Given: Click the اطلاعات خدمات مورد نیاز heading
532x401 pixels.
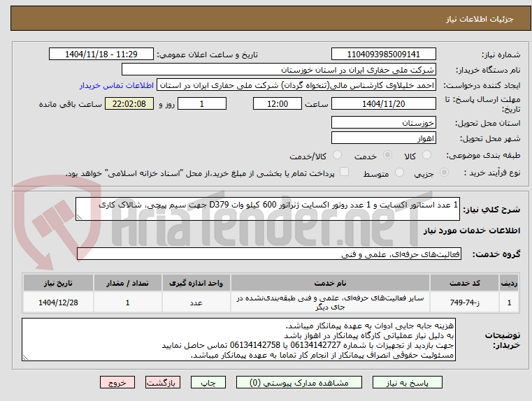Looking at the screenshot, I should [x=472, y=231].
